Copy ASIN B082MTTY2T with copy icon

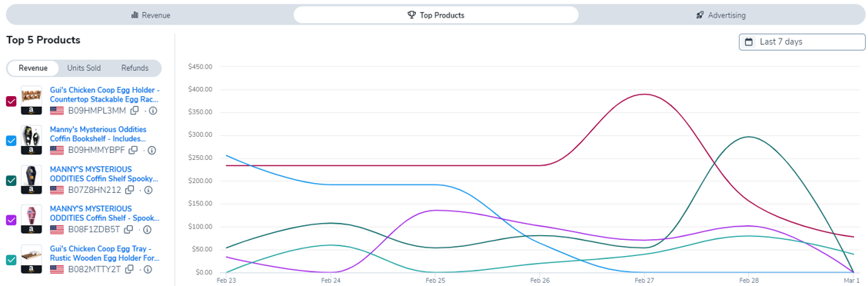(x=129, y=269)
